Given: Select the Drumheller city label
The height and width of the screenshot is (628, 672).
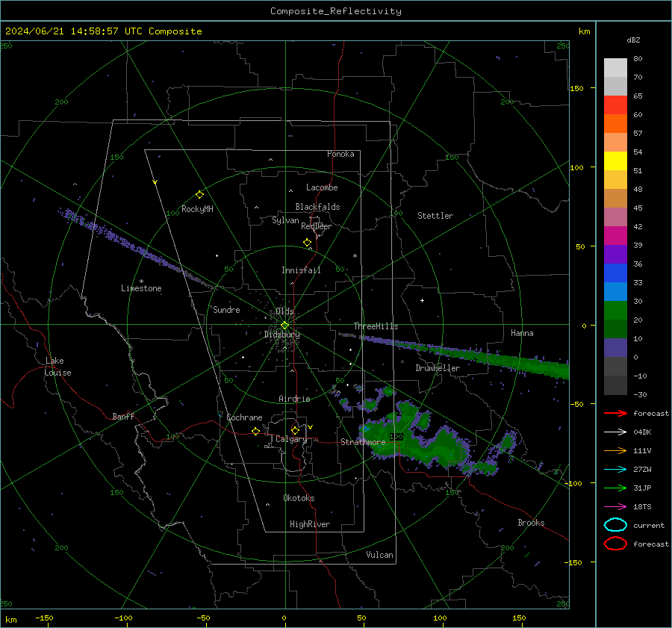Looking at the screenshot, I should (x=438, y=368).
